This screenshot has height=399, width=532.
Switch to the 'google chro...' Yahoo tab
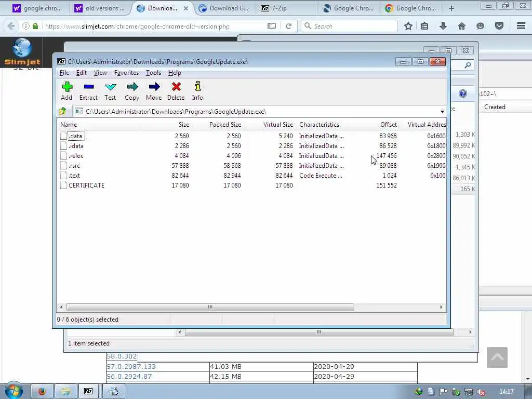click(37, 8)
